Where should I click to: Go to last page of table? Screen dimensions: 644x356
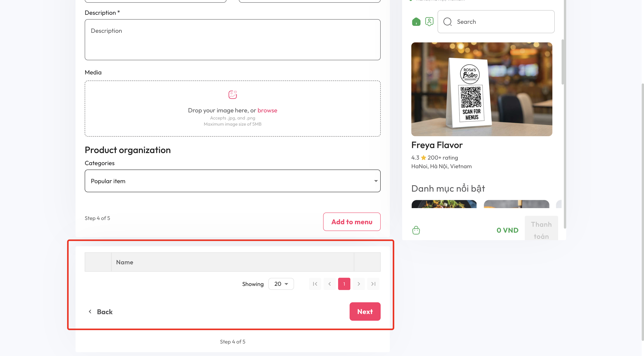pyautogui.click(x=373, y=284)
